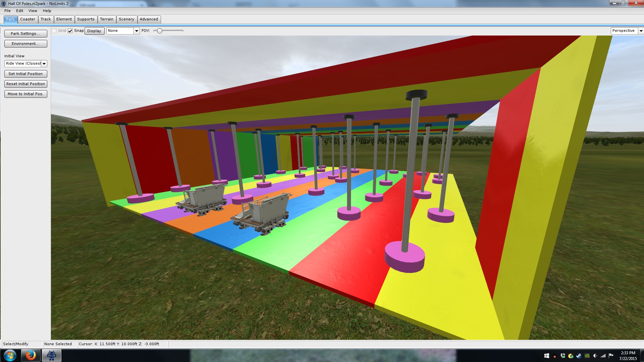
Task: Click the NVIDIA tray icon
Action: click(587, 356)
